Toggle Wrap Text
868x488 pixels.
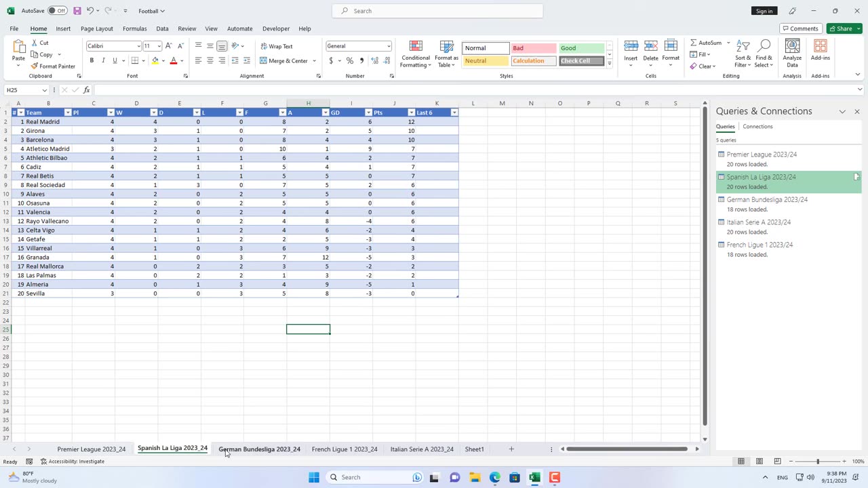277,46
